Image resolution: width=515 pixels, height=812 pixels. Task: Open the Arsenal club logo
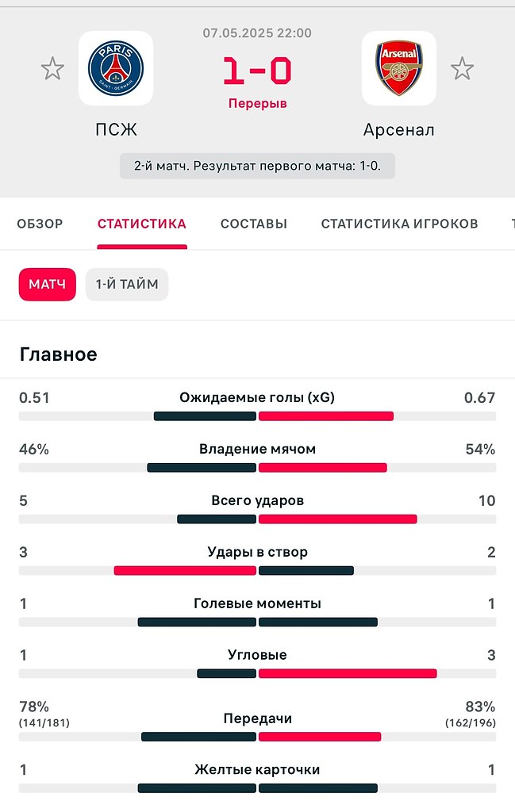pos(398,68)
